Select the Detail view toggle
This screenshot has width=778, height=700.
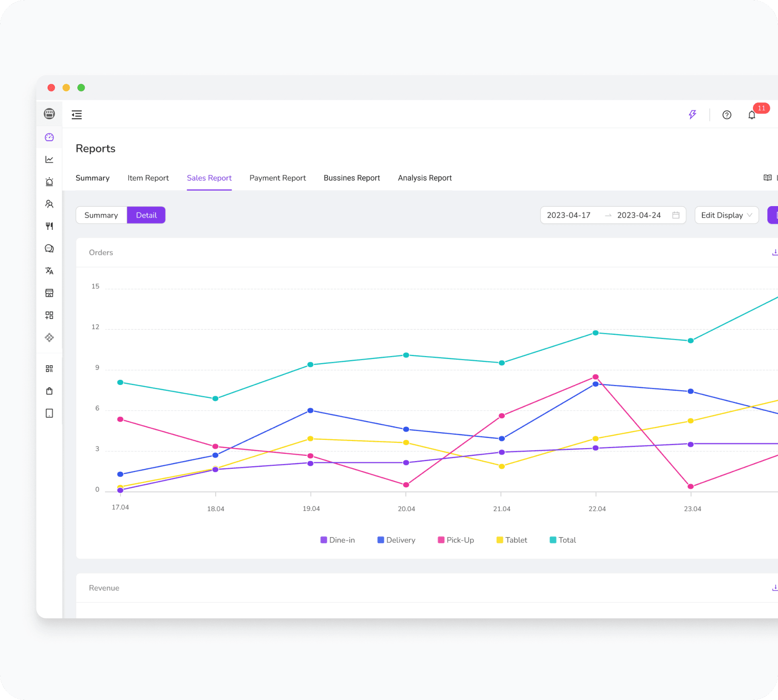(146, 215)
